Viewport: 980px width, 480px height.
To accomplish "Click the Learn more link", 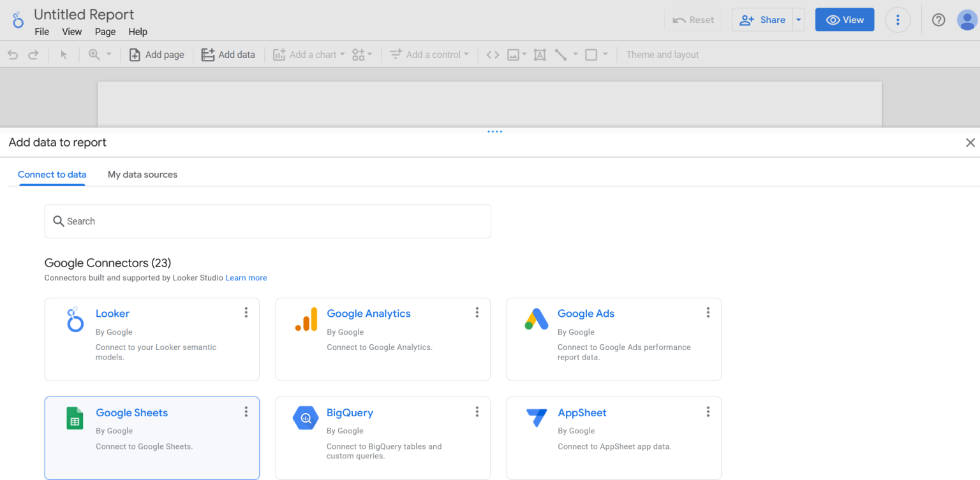I will pyautogui.click(x=246, y=277).
